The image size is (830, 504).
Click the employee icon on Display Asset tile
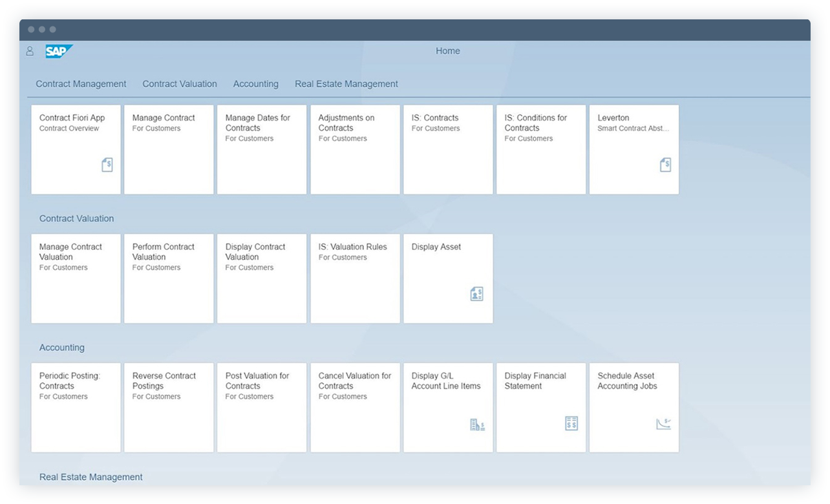[476, 294]
